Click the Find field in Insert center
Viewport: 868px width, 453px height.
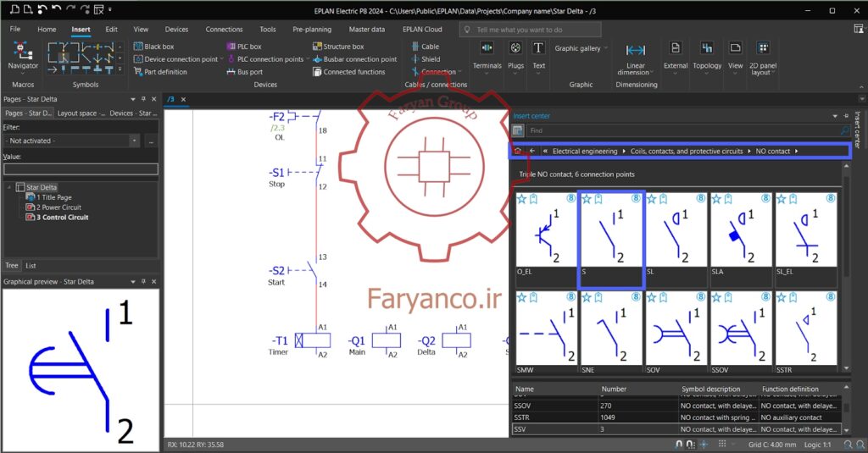click(x=682, y=130)
